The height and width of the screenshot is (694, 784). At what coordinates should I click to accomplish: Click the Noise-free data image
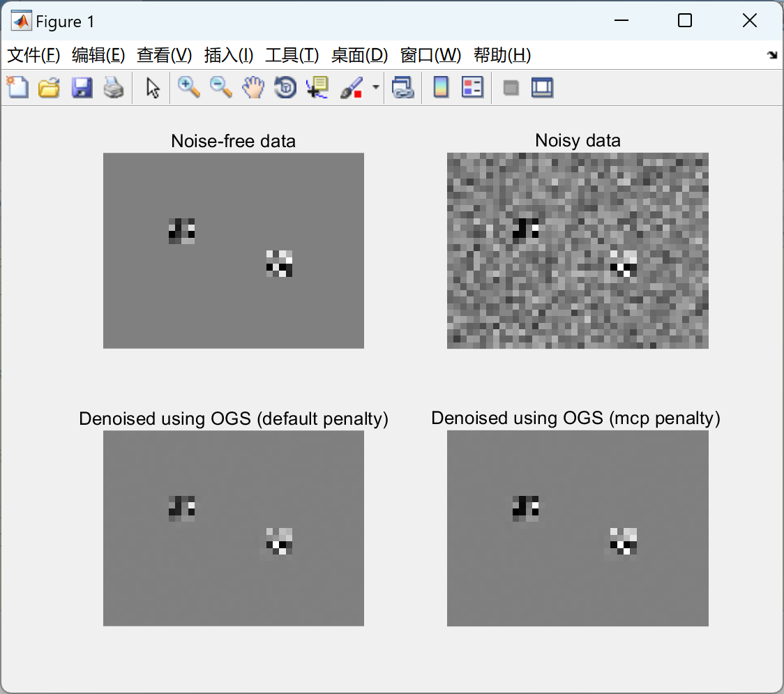(x=234, y=250)
